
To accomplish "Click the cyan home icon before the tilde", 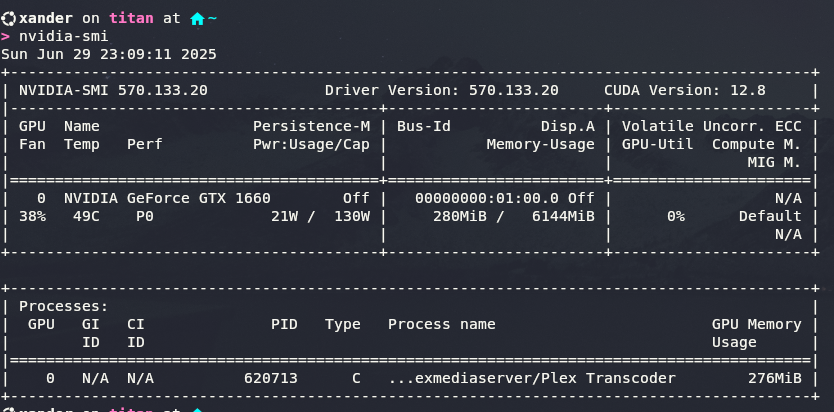I will (x=197, y=19).
